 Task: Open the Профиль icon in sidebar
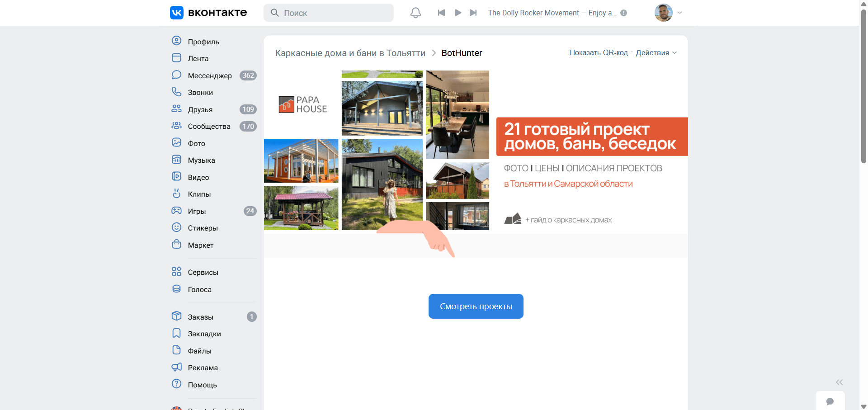(x=176, y=41)
